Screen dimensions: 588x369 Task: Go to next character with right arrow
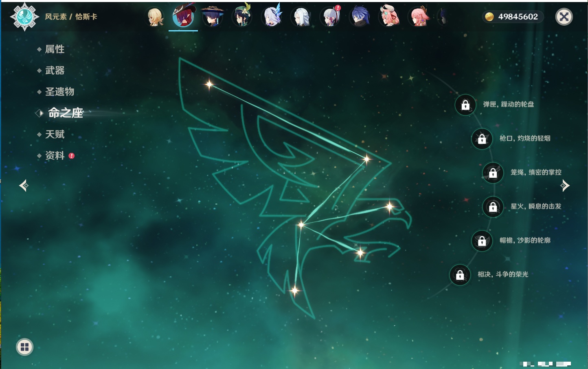[564, 186]
